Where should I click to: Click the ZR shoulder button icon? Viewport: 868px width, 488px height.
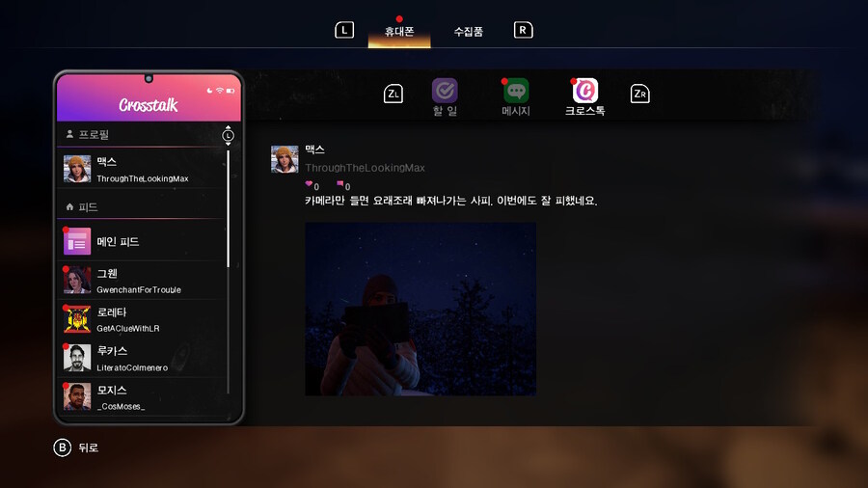coord(639,94)
